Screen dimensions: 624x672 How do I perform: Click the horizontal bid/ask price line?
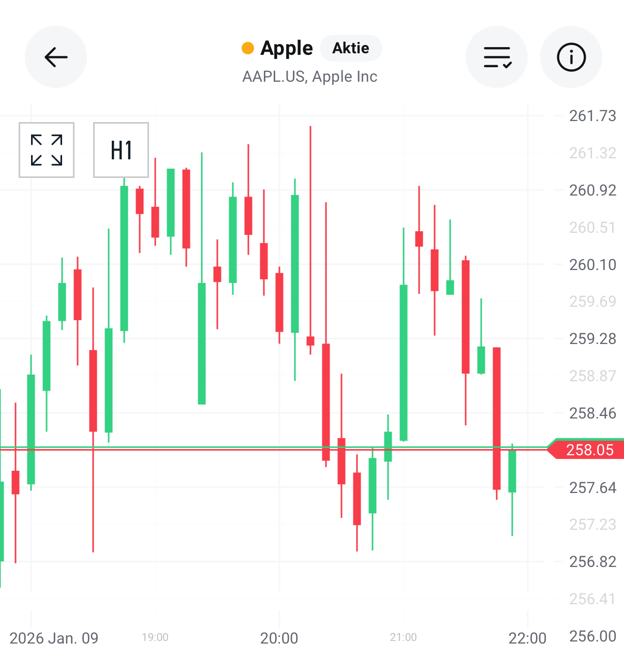(x=207, y=449)
